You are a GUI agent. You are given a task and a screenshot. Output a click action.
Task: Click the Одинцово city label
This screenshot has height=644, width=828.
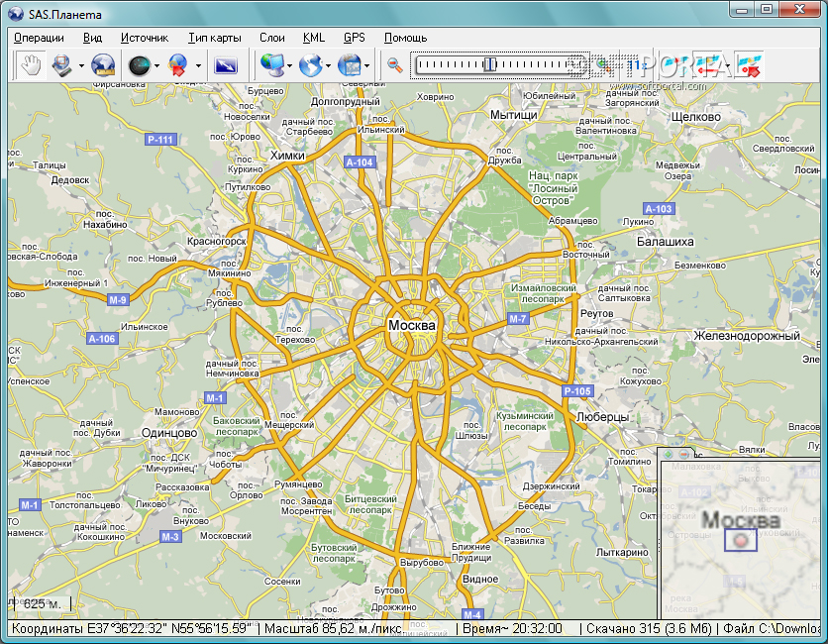pos(169,433)
